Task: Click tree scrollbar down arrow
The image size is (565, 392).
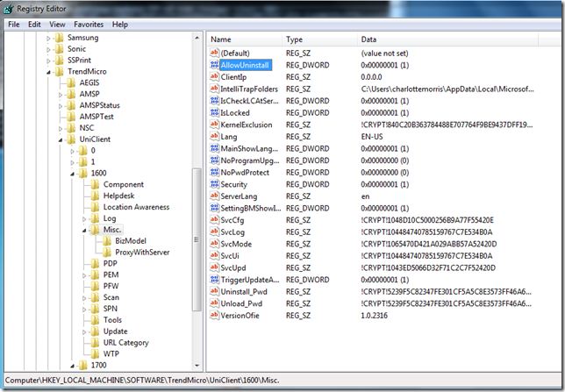Action: pyautogui.click(x=197, y=366)
